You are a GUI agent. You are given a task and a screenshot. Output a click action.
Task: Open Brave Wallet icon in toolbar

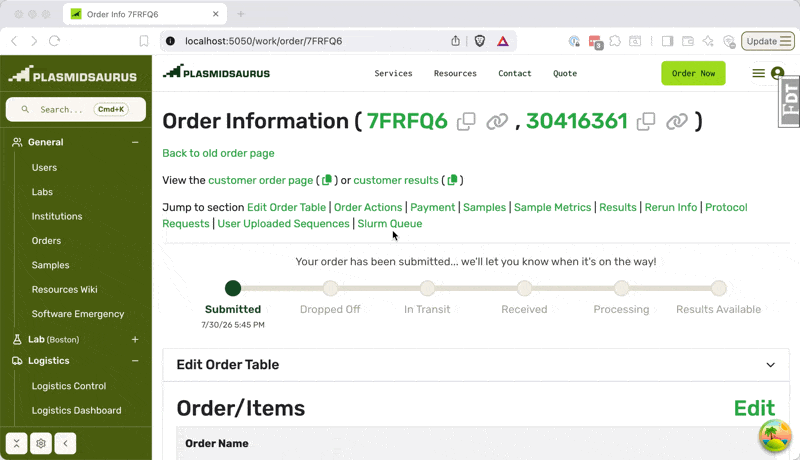tap(688, 41)
